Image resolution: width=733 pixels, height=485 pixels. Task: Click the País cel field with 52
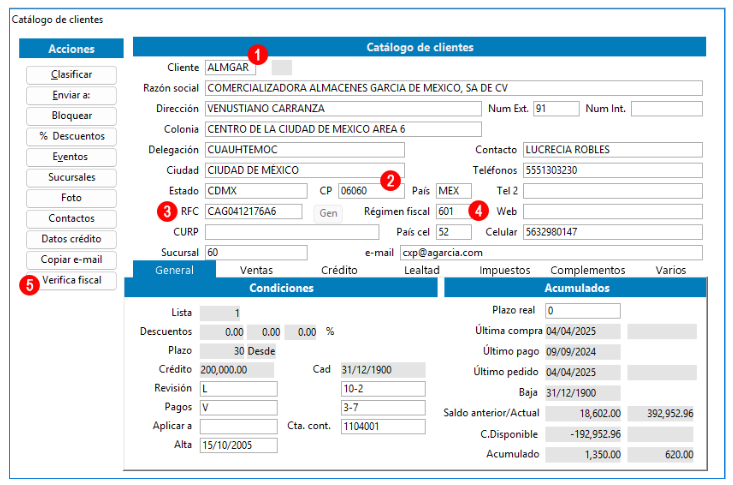click(453, 232)
